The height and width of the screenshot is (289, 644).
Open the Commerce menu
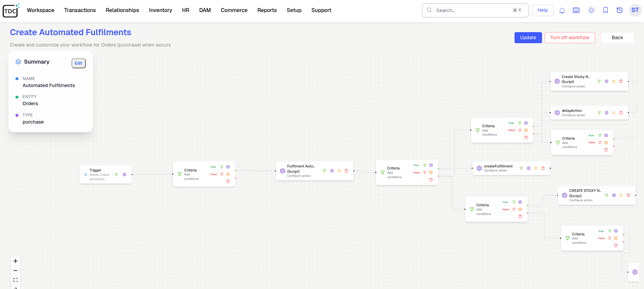point(234,10)
